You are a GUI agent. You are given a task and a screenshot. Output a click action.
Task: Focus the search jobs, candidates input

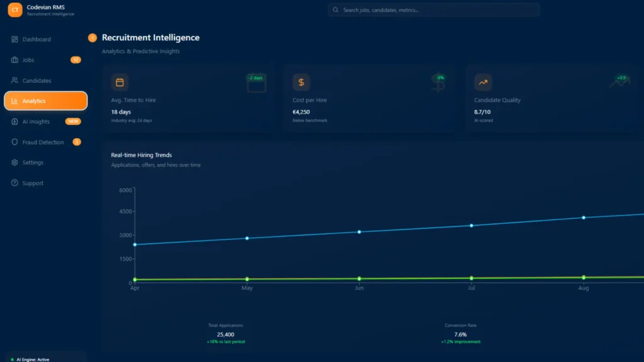tap(434, 10)
